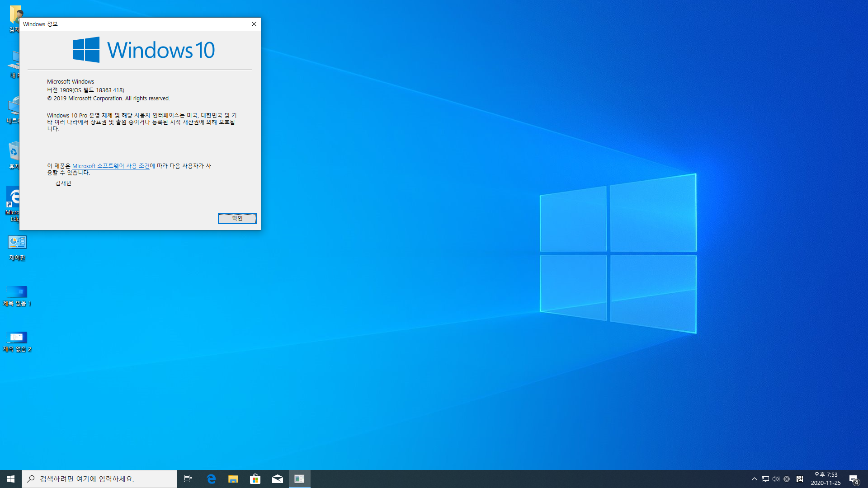The height and width of the screenshot is (488, 868).
Task: Click the 2019 Microsoft Corporation copyright line
Action: tap(108, 99)
